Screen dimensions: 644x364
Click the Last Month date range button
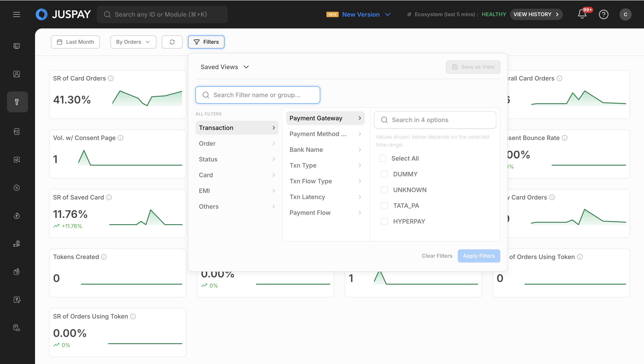[75, 42]
